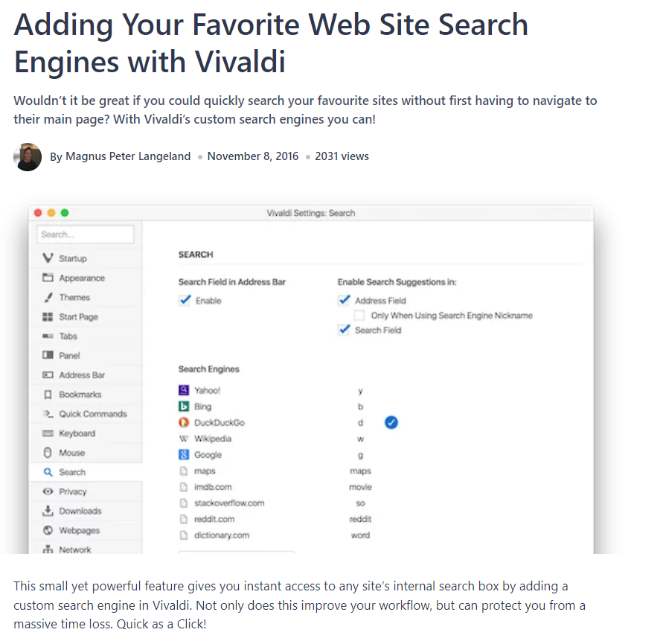Click author name Magnus Peter Langeland

point(128,156)
